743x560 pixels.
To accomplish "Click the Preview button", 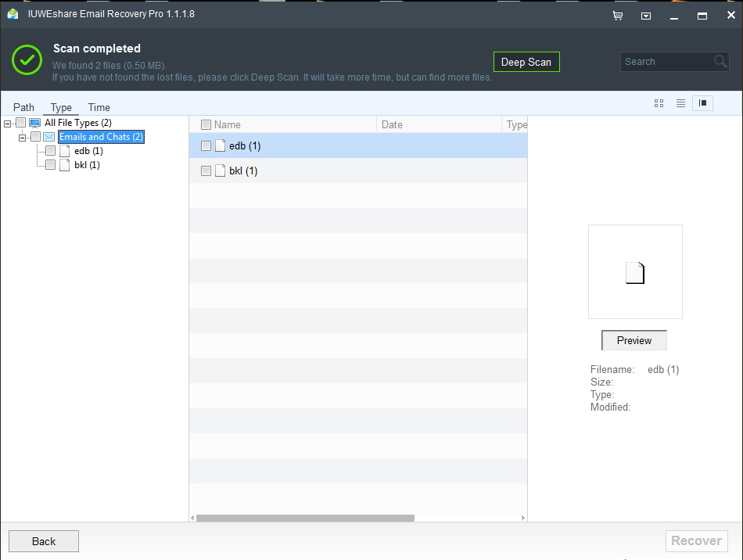I will [x=634, y=341].
